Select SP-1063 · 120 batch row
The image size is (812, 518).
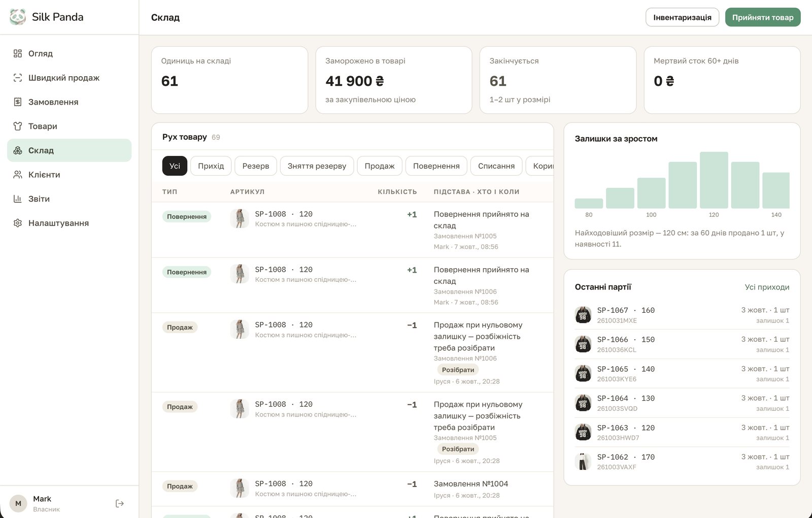[682, 432]
